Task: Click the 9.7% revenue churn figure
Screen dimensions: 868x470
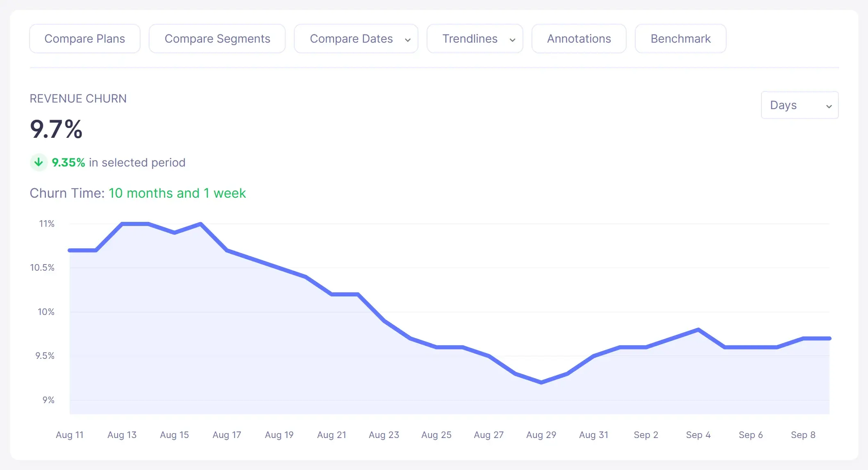Action: (56, 129)
